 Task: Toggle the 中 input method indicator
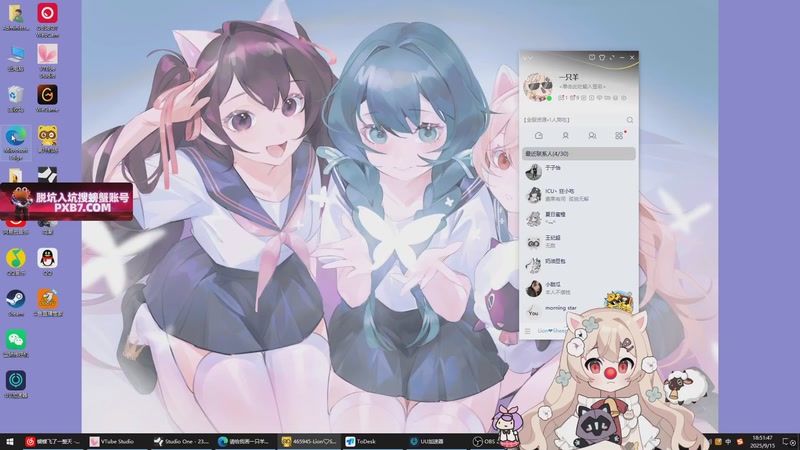pyautogui.click(x=728, y=442)
